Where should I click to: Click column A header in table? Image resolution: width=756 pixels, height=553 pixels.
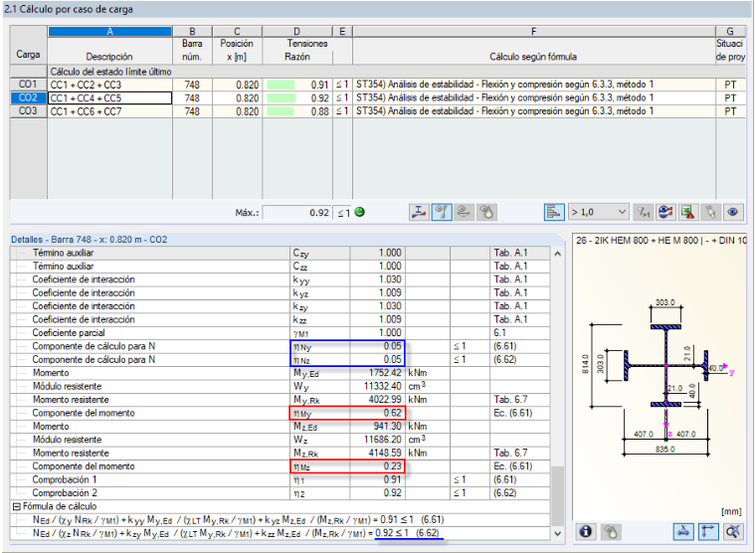[x=110, y=32]
